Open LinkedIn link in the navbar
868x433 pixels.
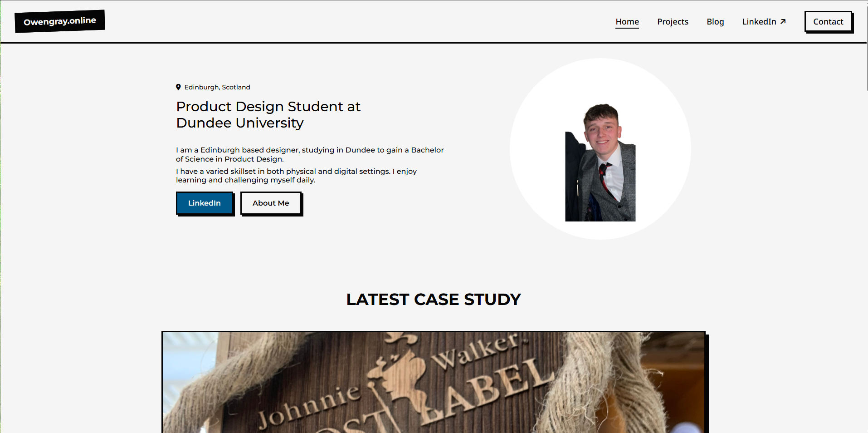(764, 22)
